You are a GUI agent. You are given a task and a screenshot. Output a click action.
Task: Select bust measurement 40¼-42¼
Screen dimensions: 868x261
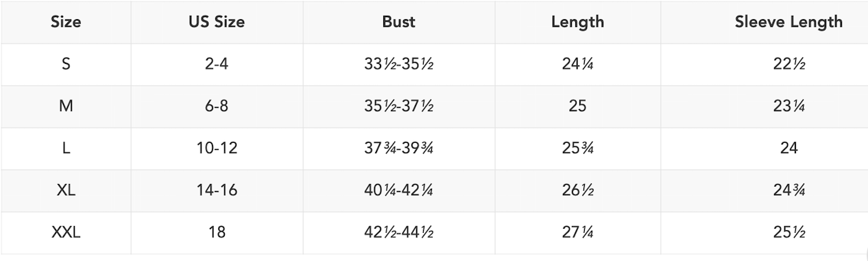[x=399, y=190]
